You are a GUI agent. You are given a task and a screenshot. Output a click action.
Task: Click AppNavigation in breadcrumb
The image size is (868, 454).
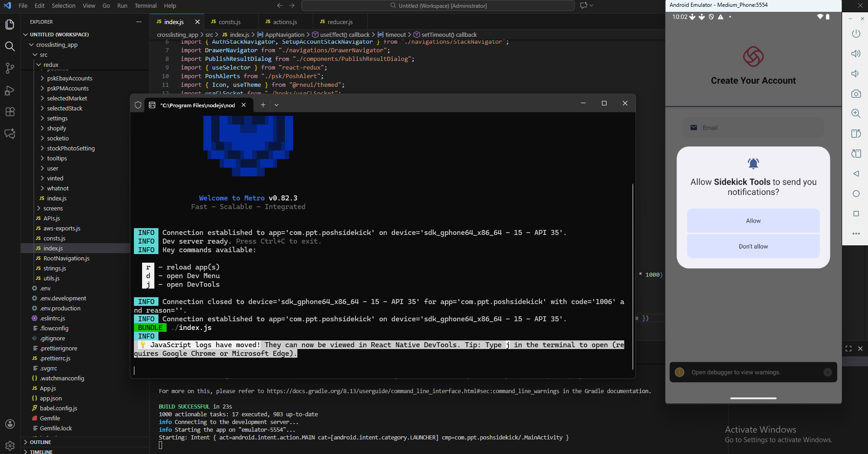285,35
